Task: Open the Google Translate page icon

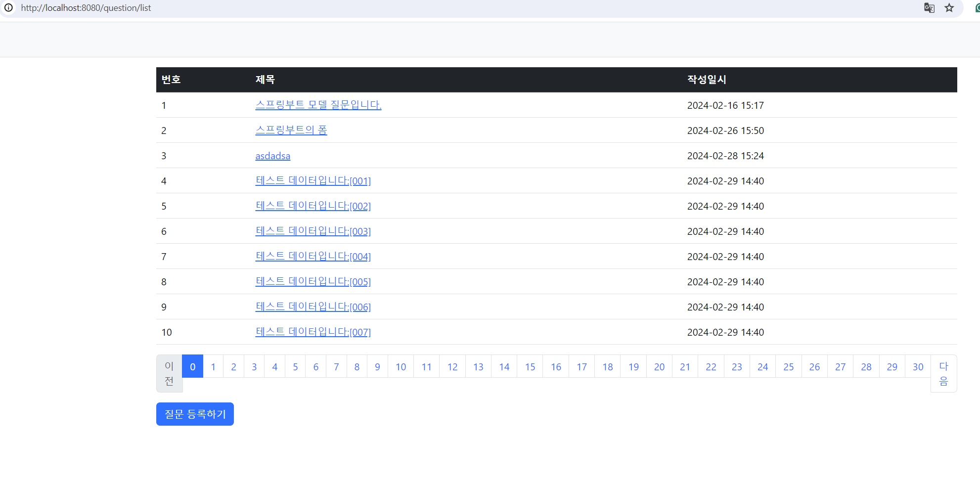Action: point(929,7)
